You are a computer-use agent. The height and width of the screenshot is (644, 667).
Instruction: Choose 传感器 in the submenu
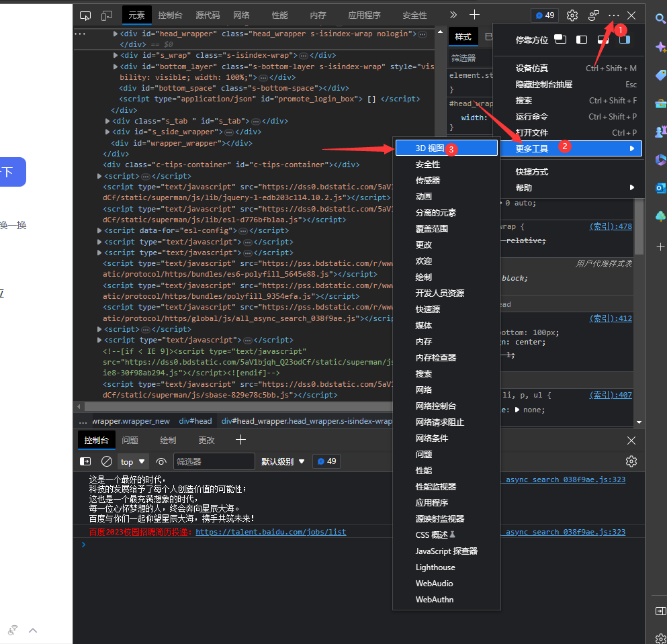tap(446, 181)
